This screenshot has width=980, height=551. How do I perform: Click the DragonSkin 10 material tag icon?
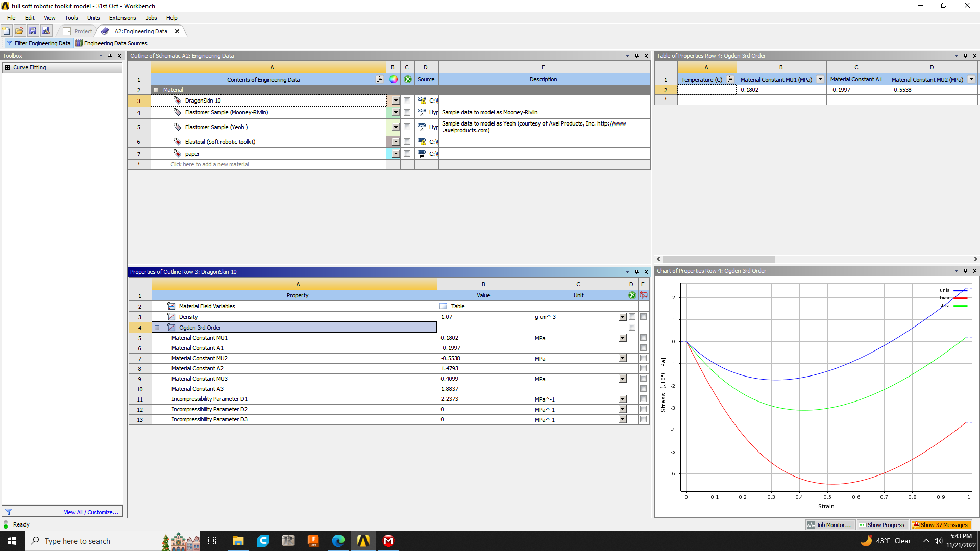click(x=177, y=101)
